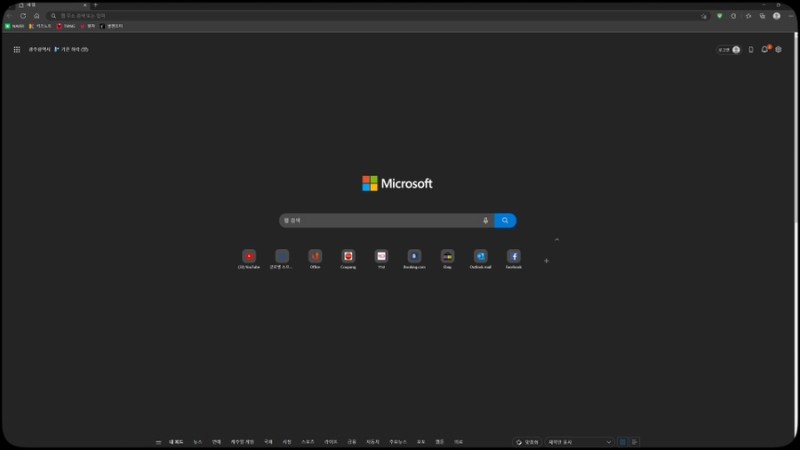The image size is (800, 450).
Task: Open the browser extensions icon
Action: point(734,16)
